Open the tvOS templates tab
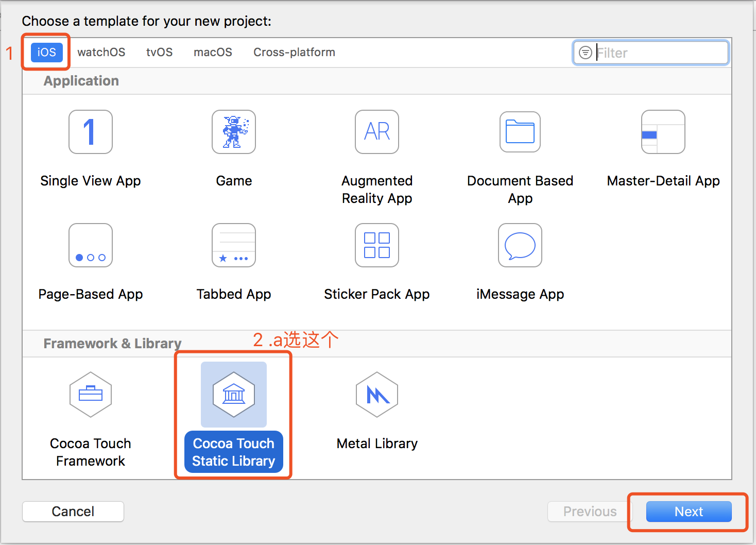The width and height of the screenshot is (756, 545). [160, 52]
